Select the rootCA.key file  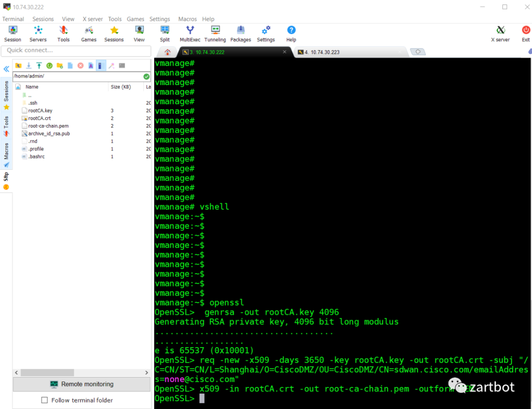point(40,111)
